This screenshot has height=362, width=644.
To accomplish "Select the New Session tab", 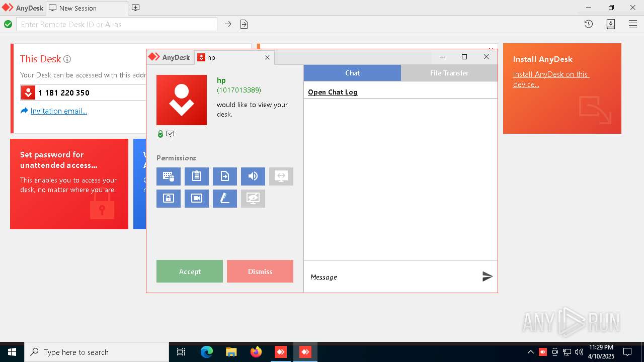I will pyautogui.click(x=87, y=8).
